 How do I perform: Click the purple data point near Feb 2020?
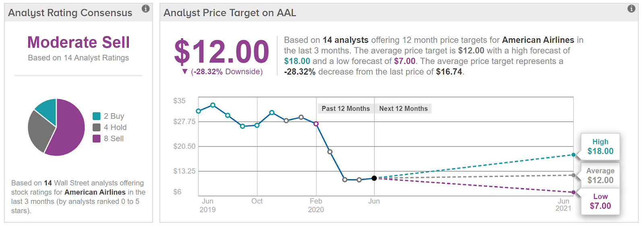(316, 124)
